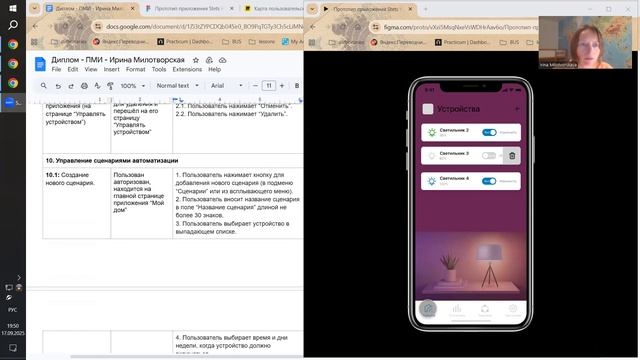Open site info icon in Figma address bar
This screenshot has height=360, width=640.
[376, 27]
